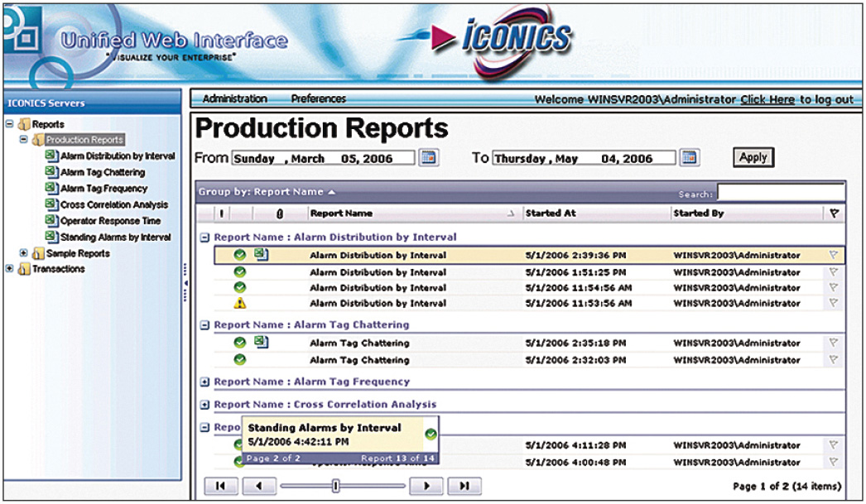Open Excel icon on 2:39:36 PM report row

click(x=262, y=255)
